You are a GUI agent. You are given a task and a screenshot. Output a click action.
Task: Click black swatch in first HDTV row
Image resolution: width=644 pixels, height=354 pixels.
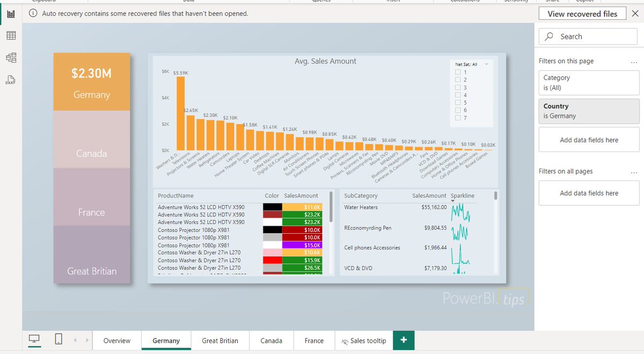273,207
